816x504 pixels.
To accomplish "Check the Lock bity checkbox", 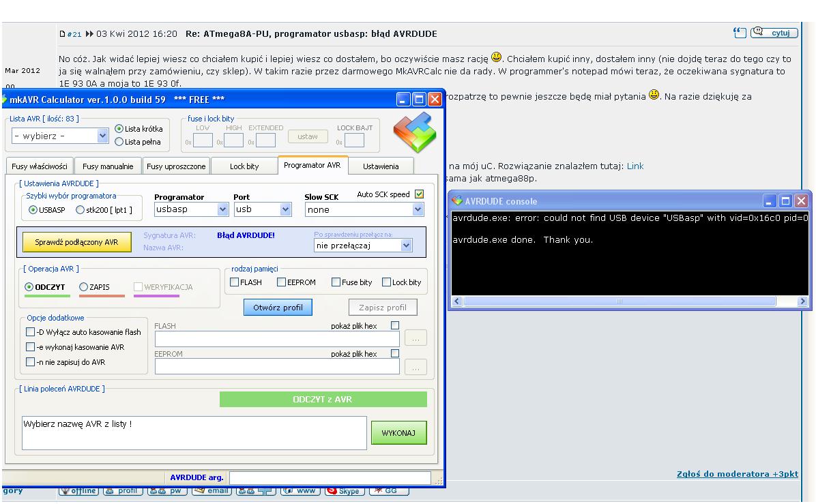I will pyautogui.click(x=387, y=282).
